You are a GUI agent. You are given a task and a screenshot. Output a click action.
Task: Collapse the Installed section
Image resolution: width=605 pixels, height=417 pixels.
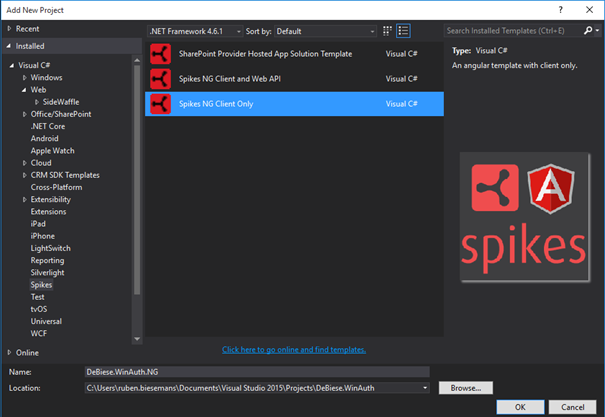click(x=8, y=46)
